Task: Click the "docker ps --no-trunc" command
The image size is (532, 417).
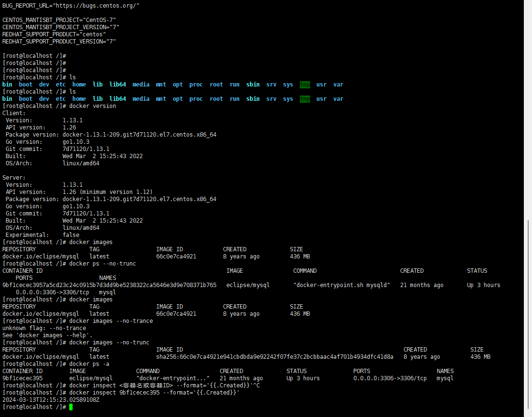Action: pos(103,264)
